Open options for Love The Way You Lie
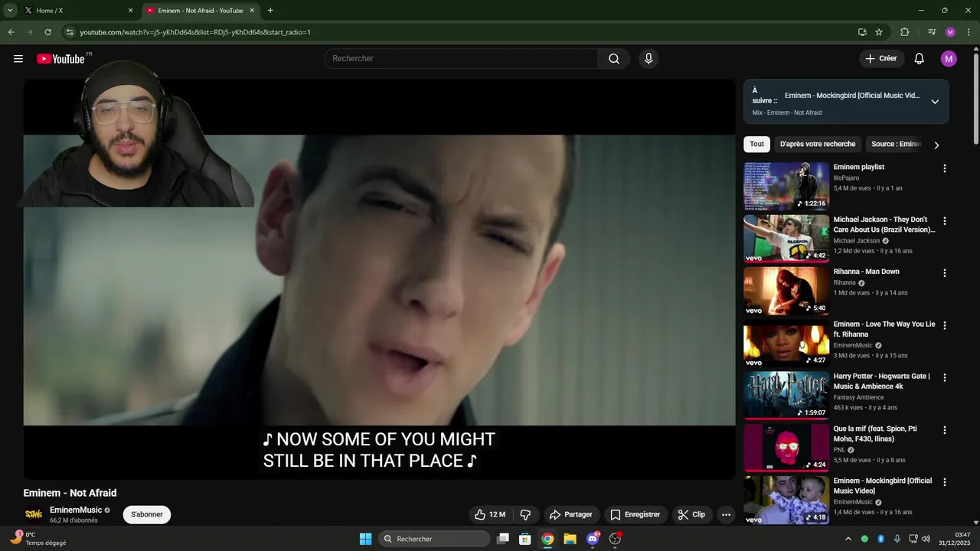980x551 pixels. 944,325
